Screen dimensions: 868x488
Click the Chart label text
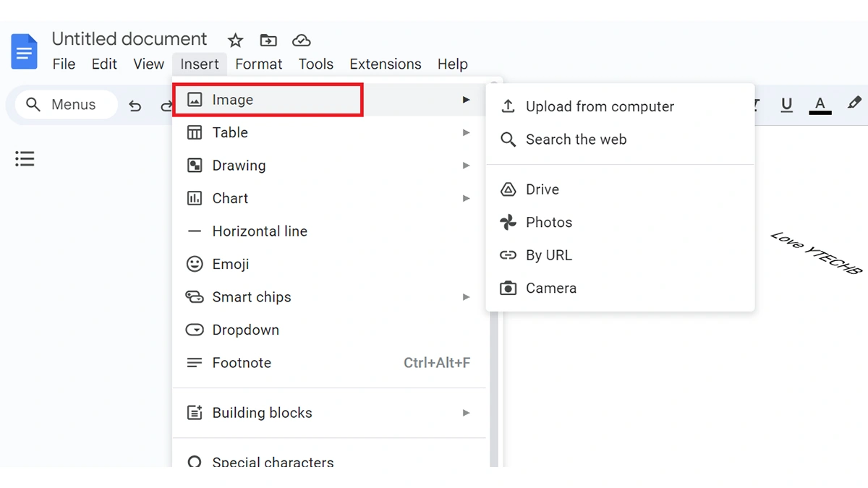230,198
